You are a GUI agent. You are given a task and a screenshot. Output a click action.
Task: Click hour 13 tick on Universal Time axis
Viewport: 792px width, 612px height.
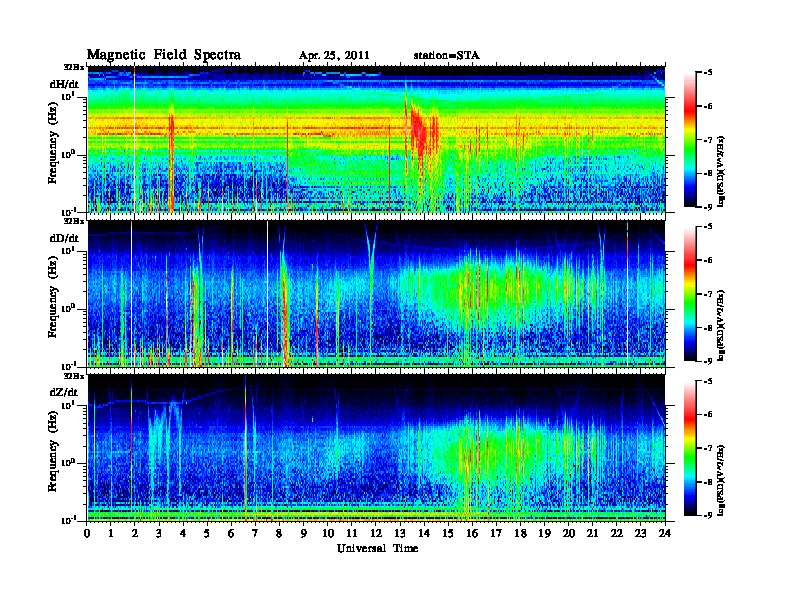pyautogui.click(x=400, y=533)
